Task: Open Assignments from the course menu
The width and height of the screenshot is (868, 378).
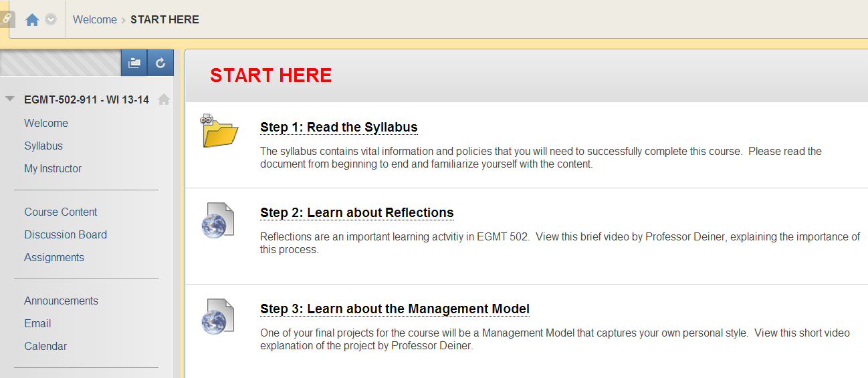Action: pos(54,257)
